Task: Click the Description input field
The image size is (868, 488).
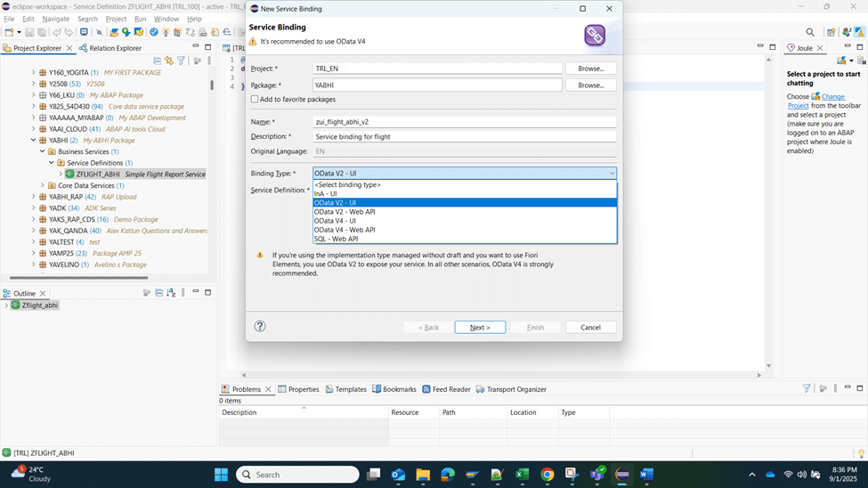Action: [x=464, y=137]
